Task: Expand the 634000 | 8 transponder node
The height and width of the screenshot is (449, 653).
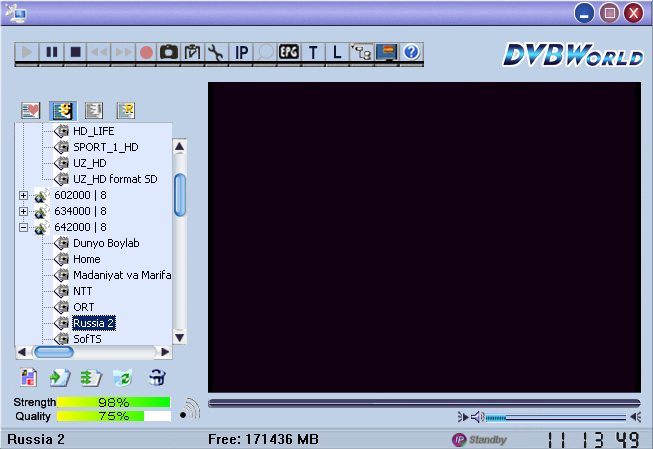Action: (x=23, y=211)
